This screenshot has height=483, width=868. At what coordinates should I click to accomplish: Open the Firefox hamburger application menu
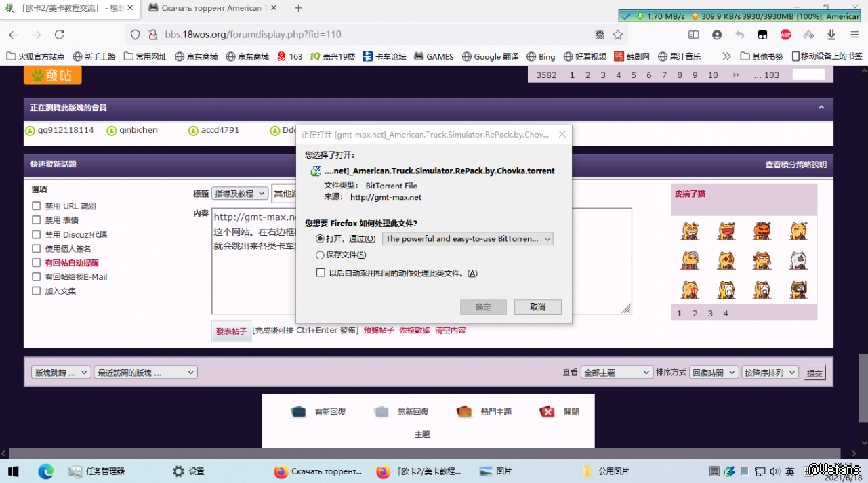click(854, 35)
